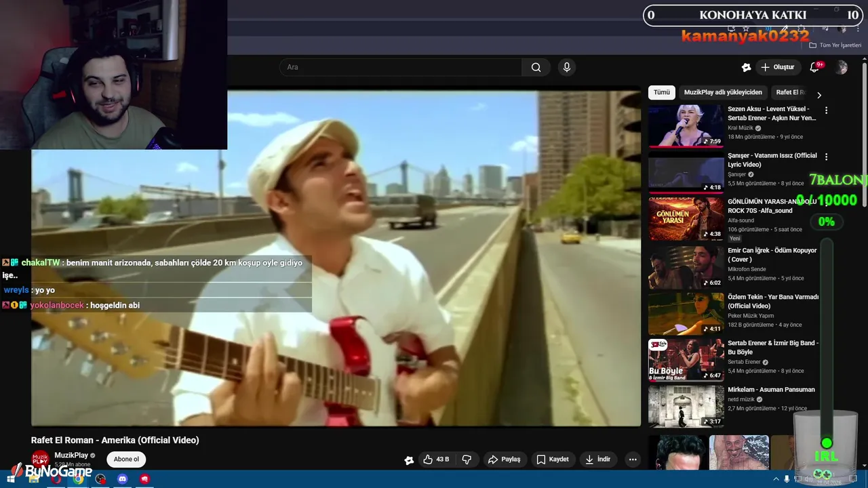
Task: Click the Alfa-sound channel name
Action: coord(741,221)
